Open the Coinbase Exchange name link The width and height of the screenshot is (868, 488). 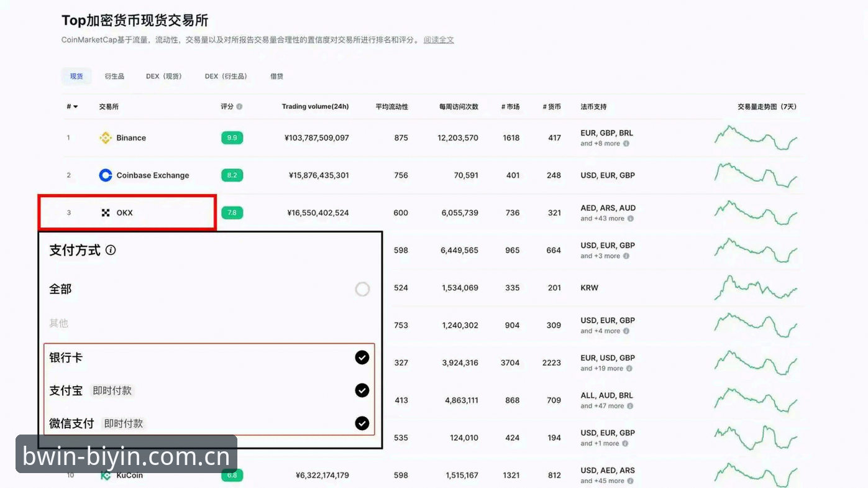coord(153,175)
